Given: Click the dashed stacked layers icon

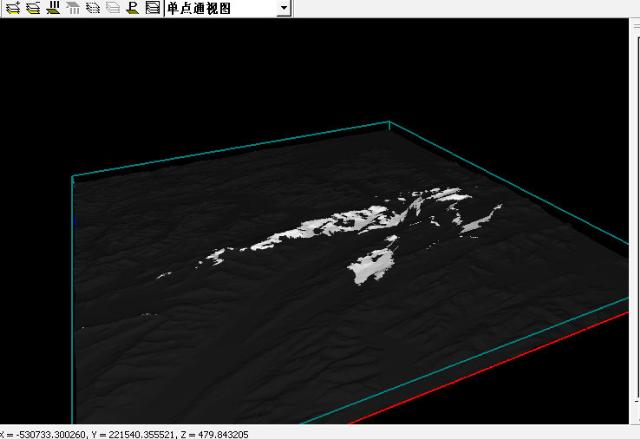Looking at the screenshot, I should 93,7.
